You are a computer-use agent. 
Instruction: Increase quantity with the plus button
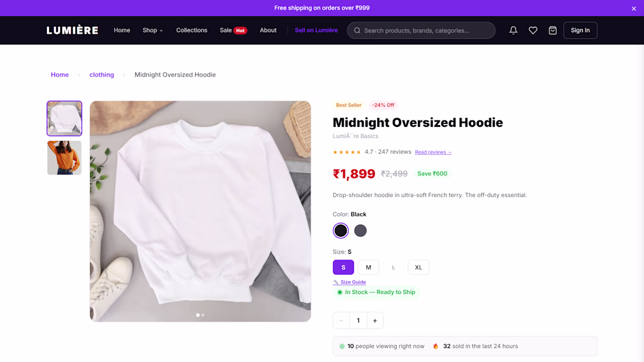375,320
